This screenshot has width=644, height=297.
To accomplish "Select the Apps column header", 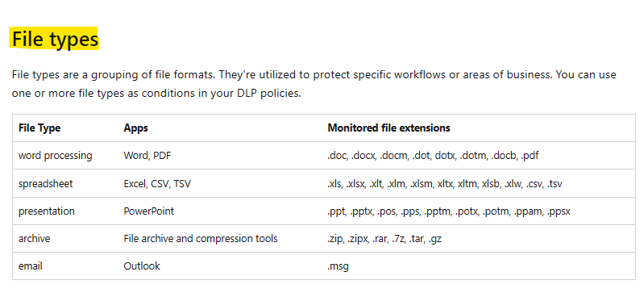I will [135, 128].
